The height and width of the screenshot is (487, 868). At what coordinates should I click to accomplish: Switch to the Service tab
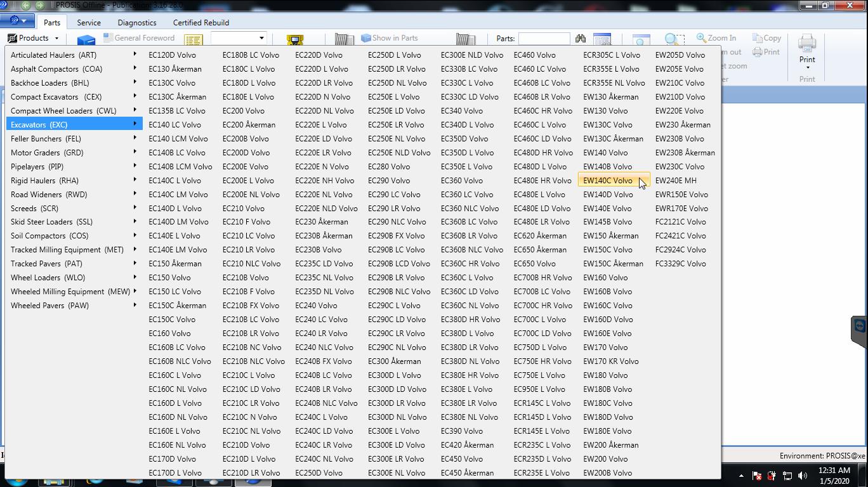(x=89, y=22)
